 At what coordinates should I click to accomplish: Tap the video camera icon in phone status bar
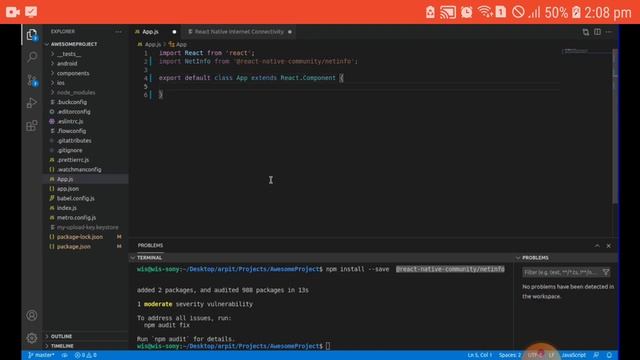pos(13,12)
